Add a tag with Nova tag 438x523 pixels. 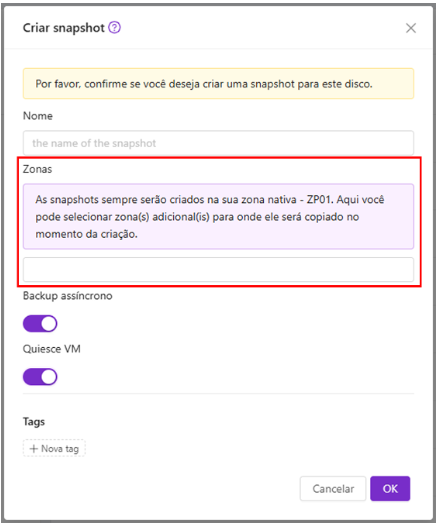point(54,449)
